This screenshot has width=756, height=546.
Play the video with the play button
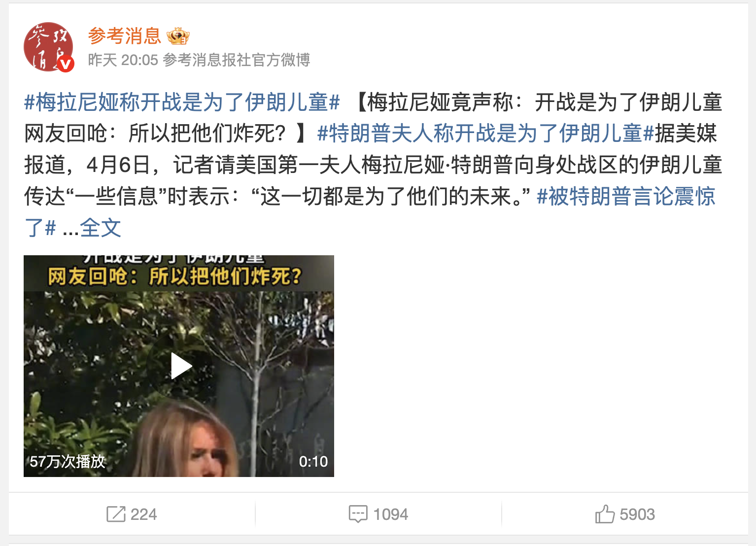pyautogui.click(x=181, y=366)
